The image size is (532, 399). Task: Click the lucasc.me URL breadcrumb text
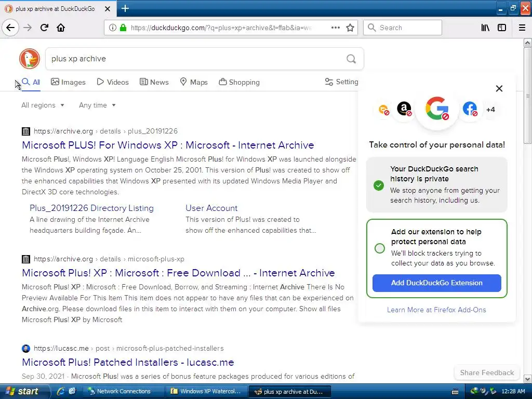click(x=129, y=349)
